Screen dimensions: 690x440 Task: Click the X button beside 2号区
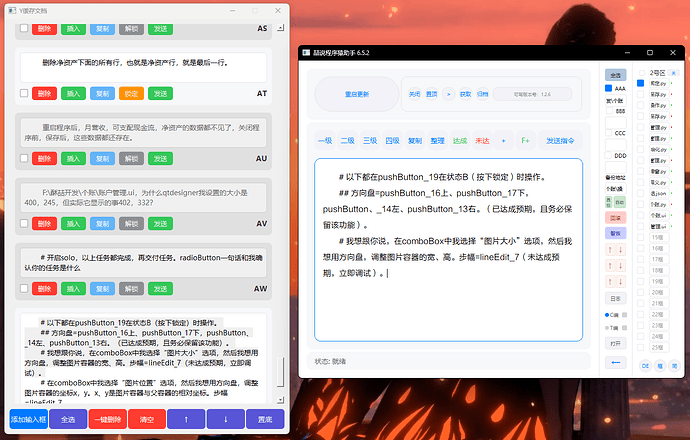coord(673,73)
